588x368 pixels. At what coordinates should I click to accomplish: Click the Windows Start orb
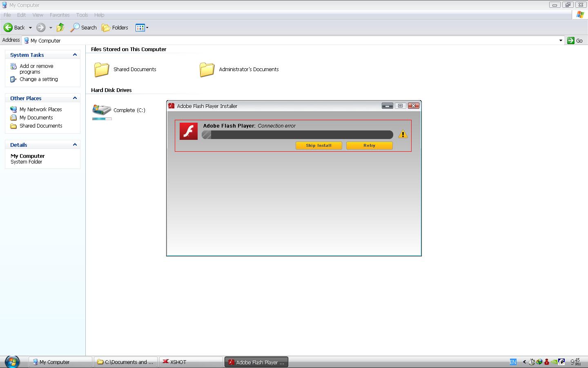coord(12,362)
